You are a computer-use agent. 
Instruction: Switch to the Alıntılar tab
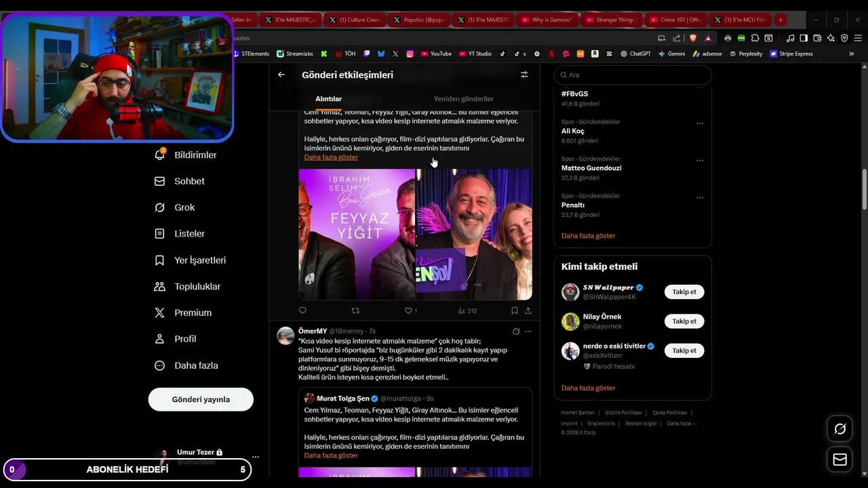pos(328,99)
